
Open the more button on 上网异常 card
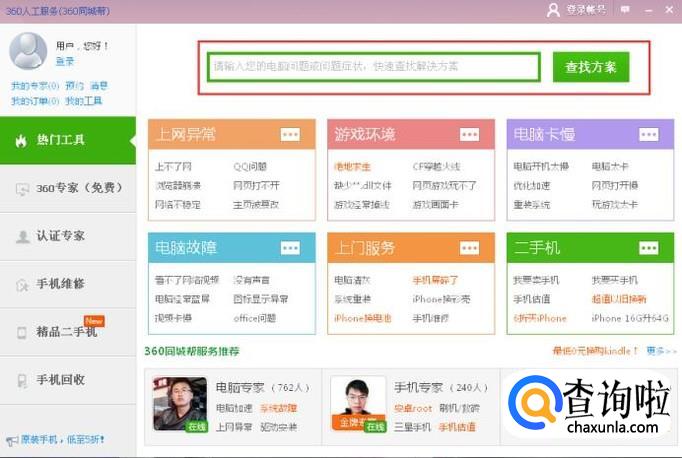coord(290,134)
